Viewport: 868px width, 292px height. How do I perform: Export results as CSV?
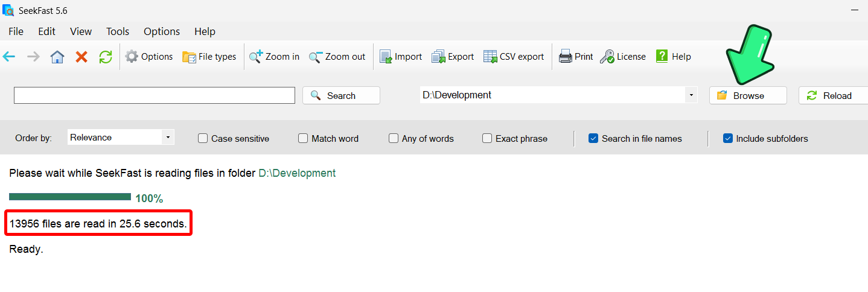coord(514,57)
